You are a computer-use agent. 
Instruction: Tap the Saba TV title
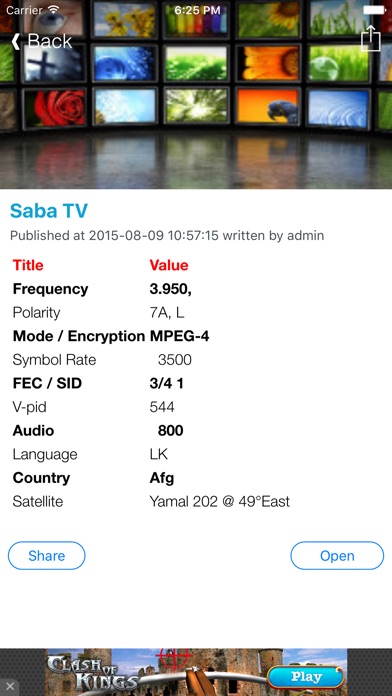[49, 211]
